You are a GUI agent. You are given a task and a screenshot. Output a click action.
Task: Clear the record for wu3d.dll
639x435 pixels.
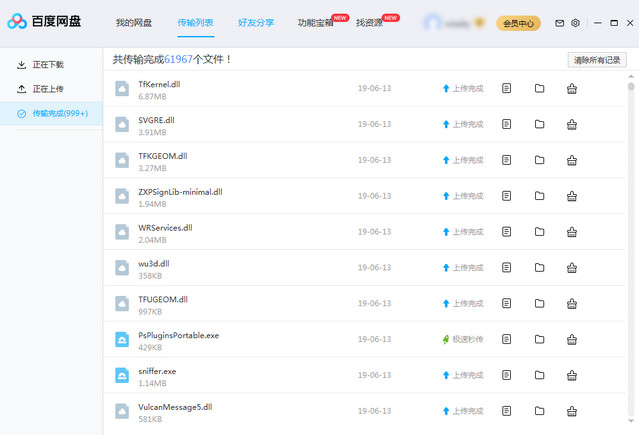coord(571,268)
